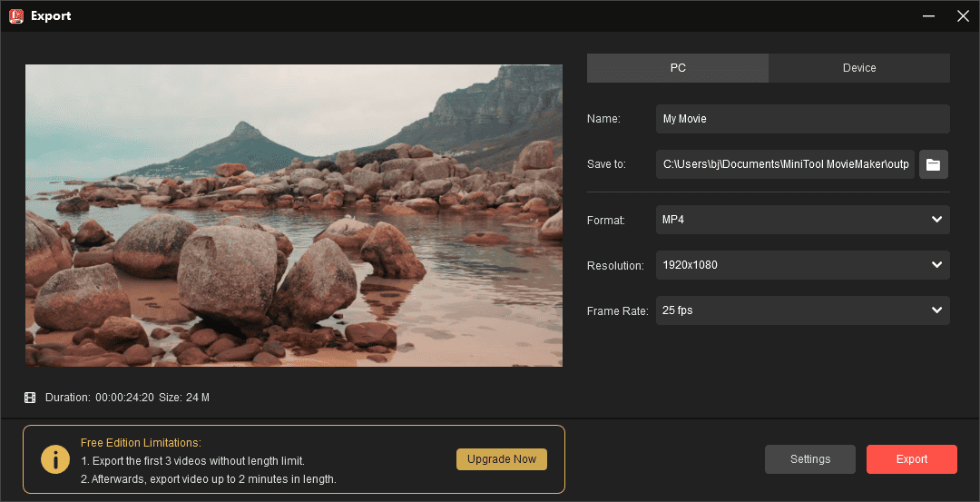This screenshot has height=502, width=980.
Task: Click text 'Export the first 3 videos without length limit'
Action: point(198,461)
